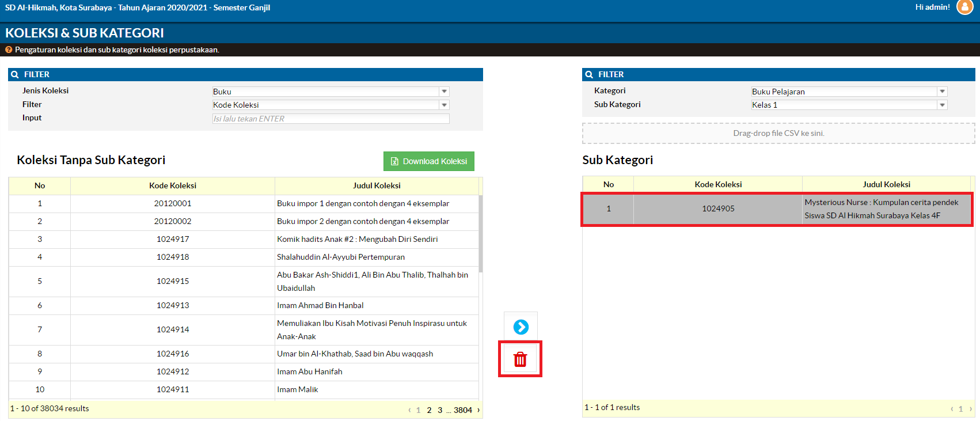Click next page arrow in left table pager
980x421 pixels.
478,410
